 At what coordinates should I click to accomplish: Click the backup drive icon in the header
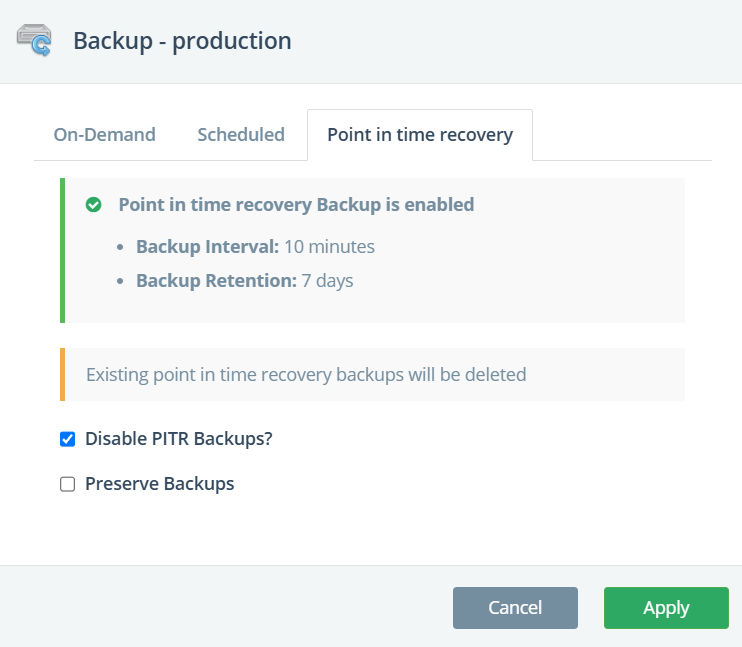pyautogui.click(x=34, y=41)
